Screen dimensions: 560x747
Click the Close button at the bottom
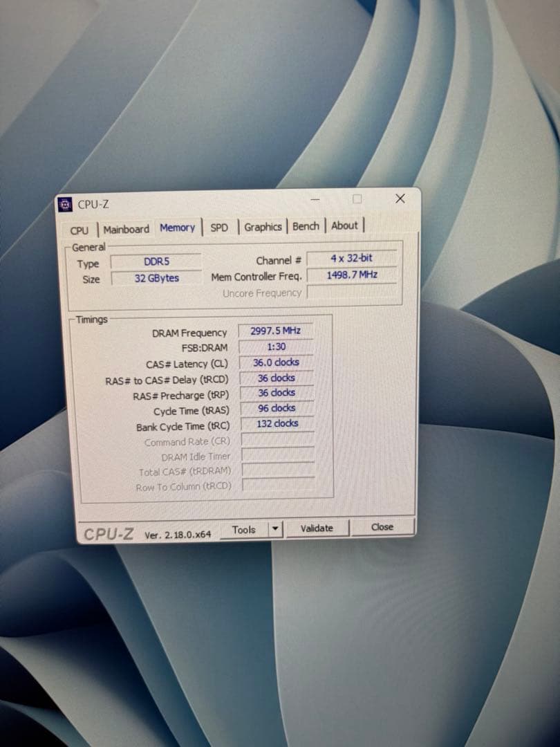tap(382, 527)
